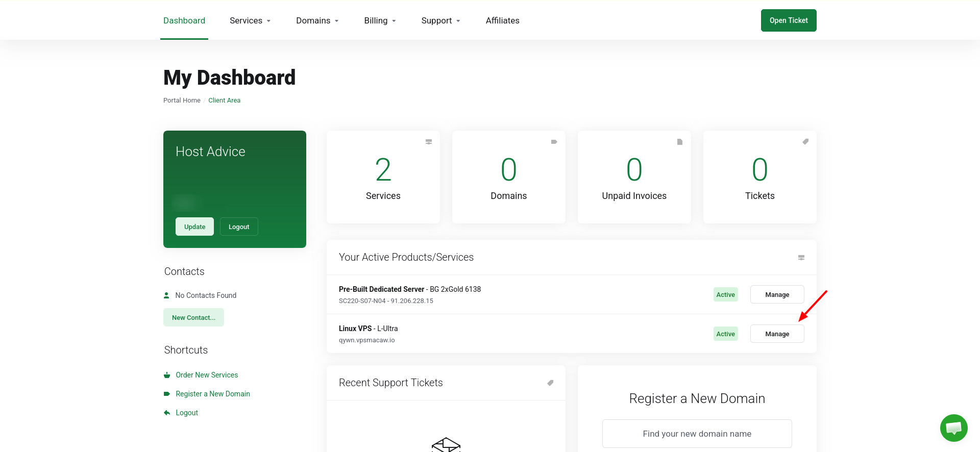Click the person icon beside No Contacts Found
The image size is (980, 452).
pos(166,295)
